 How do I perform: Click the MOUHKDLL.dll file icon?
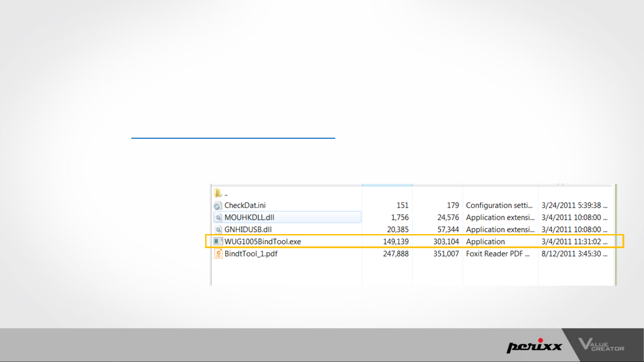[218, 217]
